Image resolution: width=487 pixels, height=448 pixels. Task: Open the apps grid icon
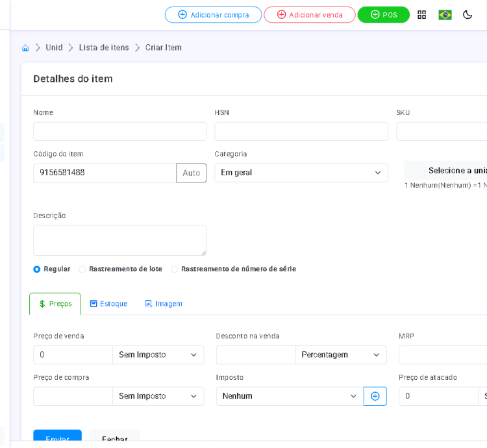pos(421,15)
